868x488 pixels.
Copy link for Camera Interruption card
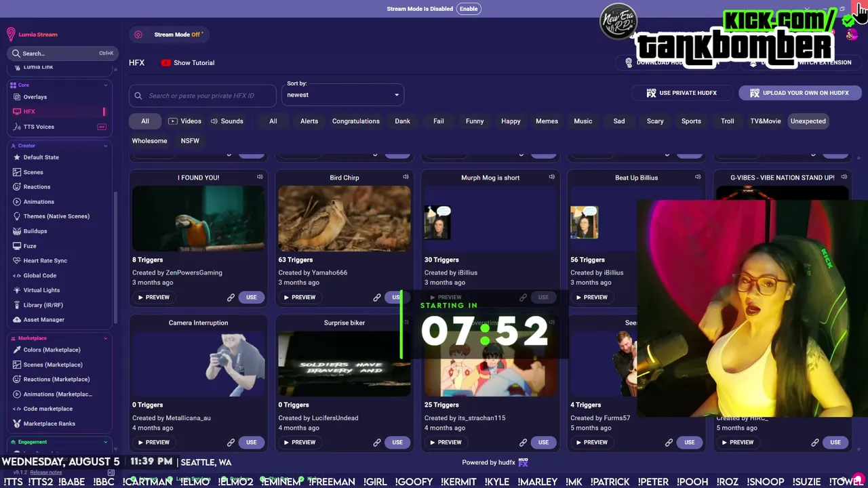tap(231, 443)
